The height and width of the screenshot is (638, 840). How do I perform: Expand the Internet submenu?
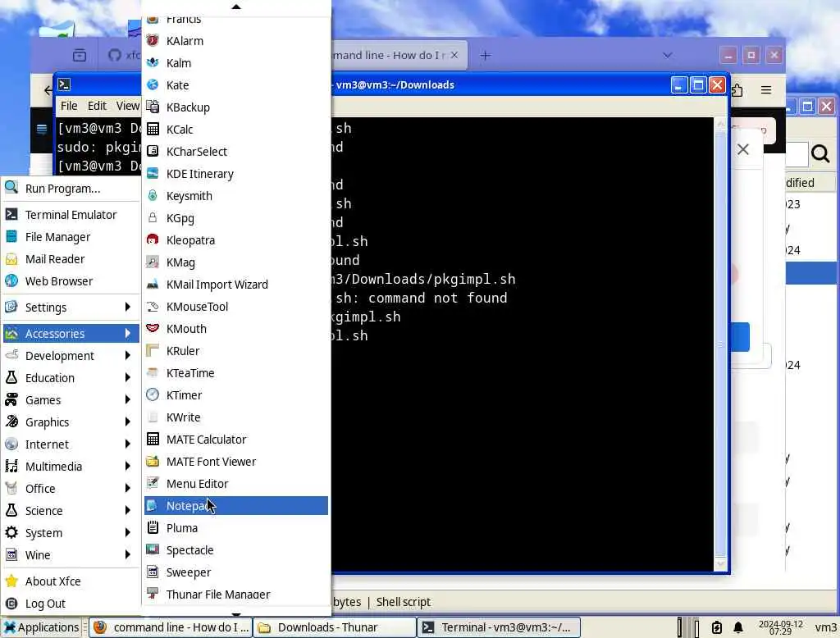pos(71,444)
